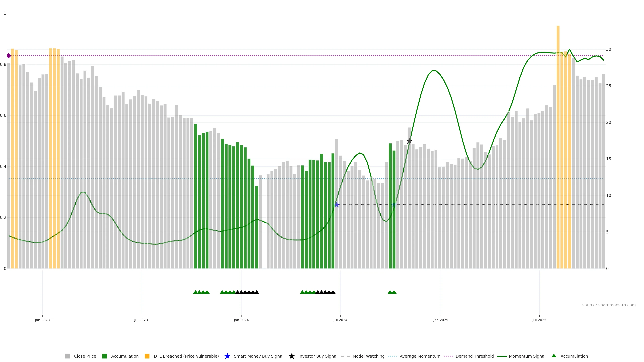Click the black Investor Buy Signal star on chart
This screenshot has width=644, height=362.
(409, 141)
